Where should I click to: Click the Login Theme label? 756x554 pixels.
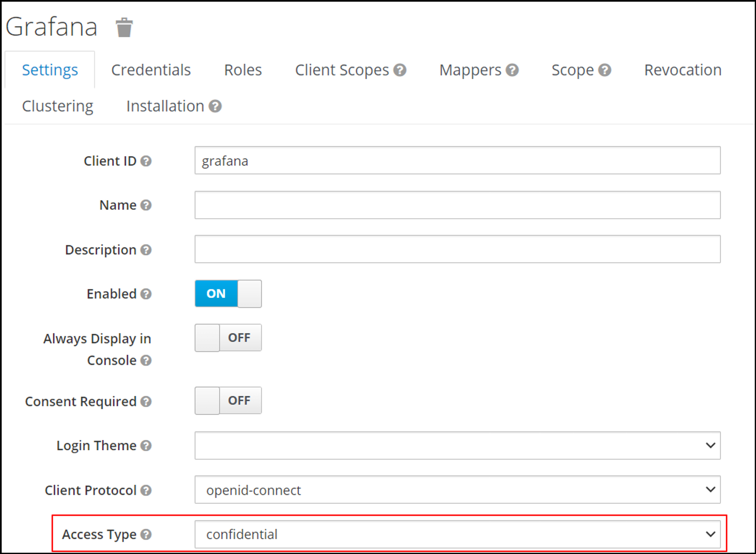tap(96, 445)
